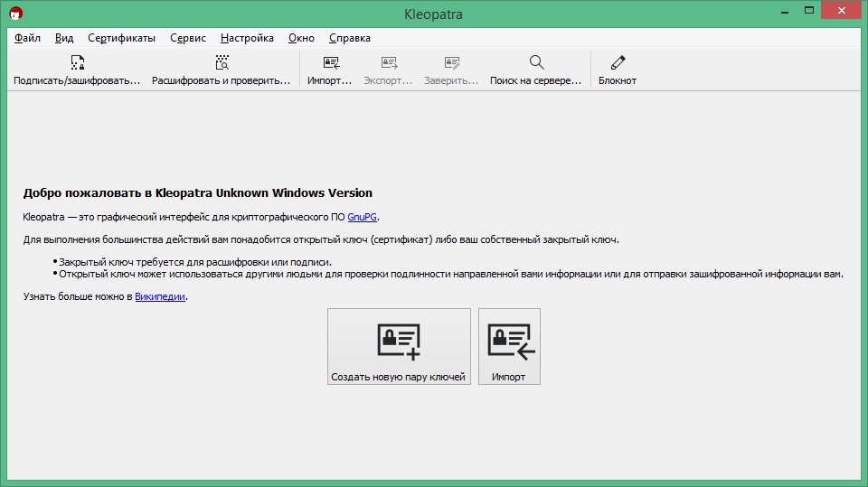This screenshot has width=868, height=487.
Task: Click the large Импорт button
Action: [509, 346]
